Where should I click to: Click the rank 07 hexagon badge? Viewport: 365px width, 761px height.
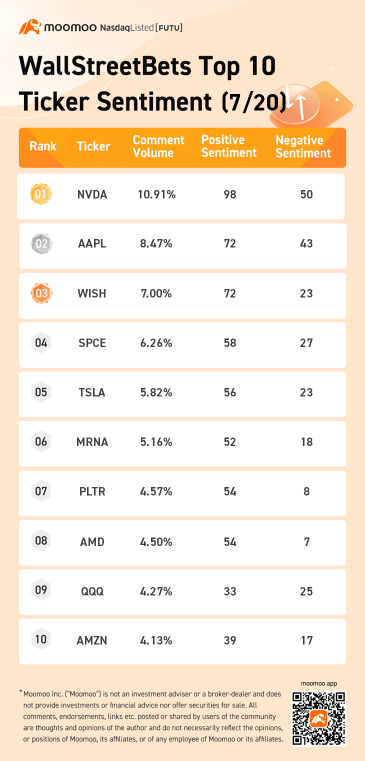41,492
